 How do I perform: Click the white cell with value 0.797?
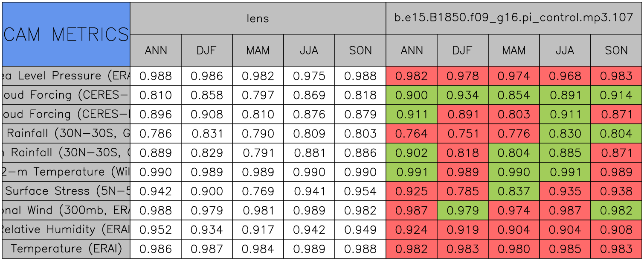(258, 95)
